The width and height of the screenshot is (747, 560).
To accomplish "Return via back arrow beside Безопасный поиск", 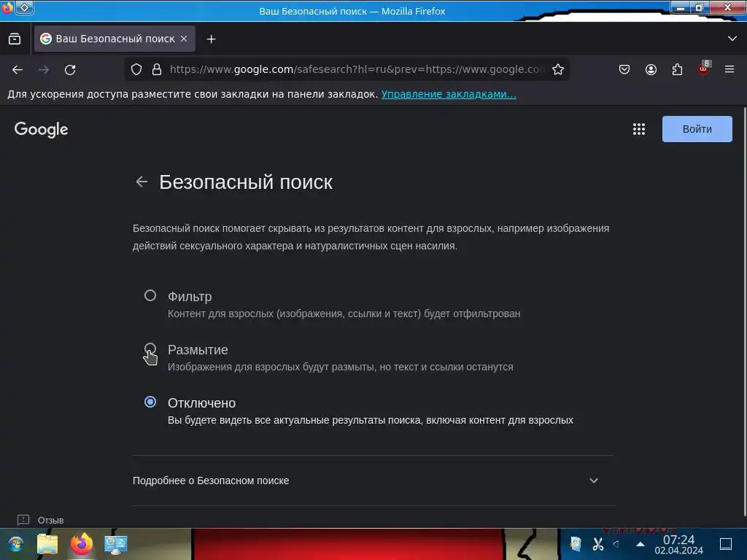I will click(x=142, y=182).
